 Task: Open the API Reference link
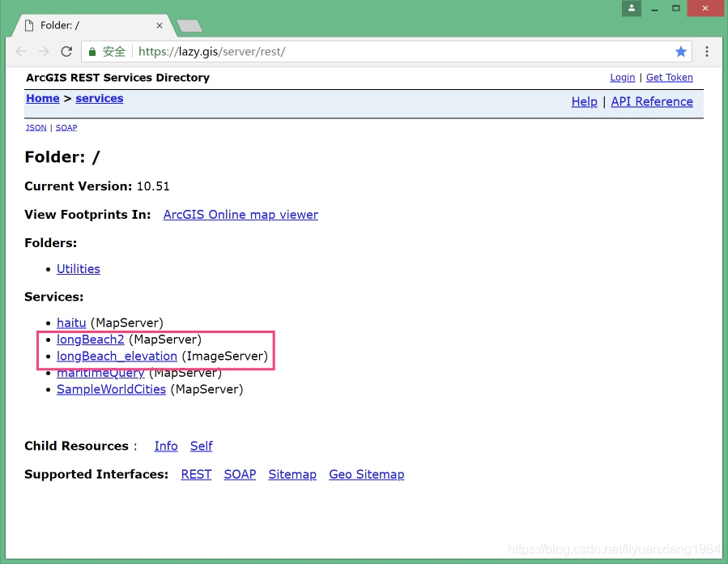coord(651,101)
